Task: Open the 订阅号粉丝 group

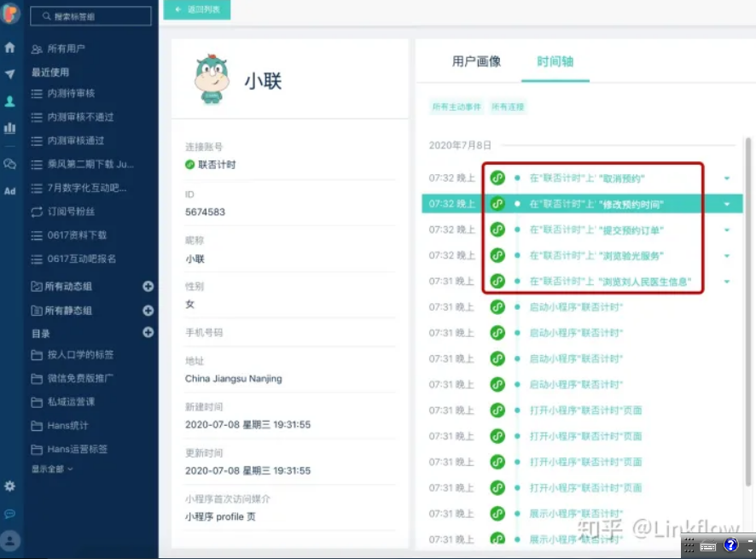Action: tap(63, 212)
